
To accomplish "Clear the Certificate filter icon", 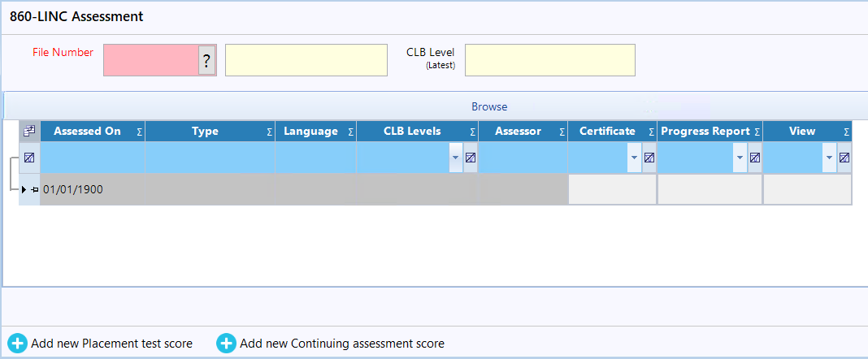I will [649, 158].
